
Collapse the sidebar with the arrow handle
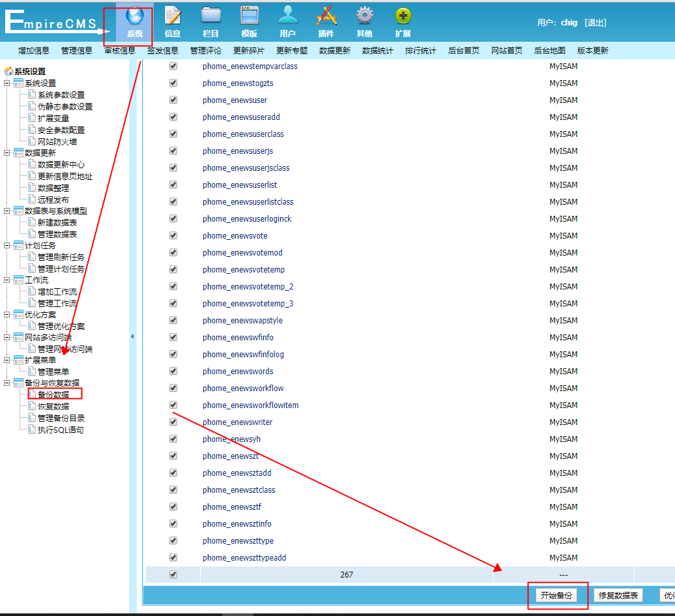click(132, 336)
